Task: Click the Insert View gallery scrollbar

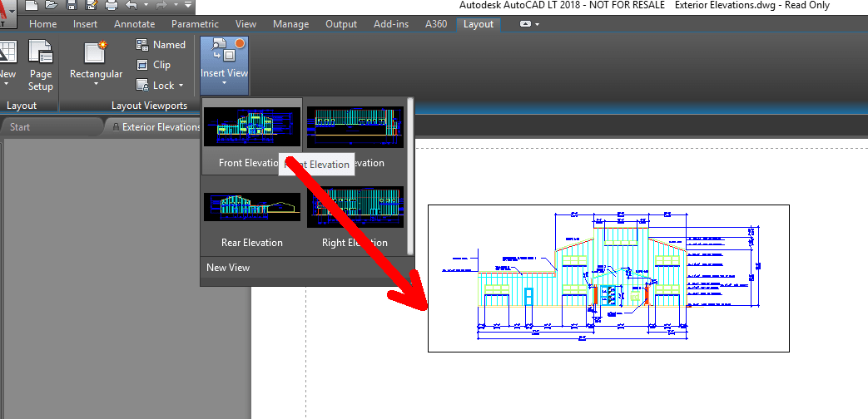Action: coord(410,175)
